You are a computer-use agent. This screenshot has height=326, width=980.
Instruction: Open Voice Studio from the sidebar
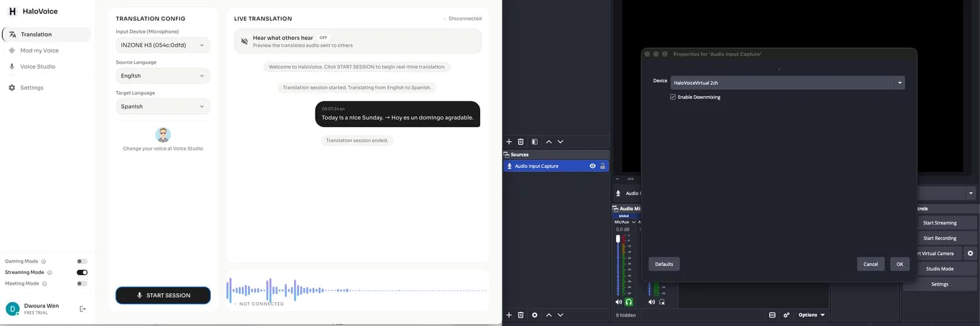pyautogui.click(x=37, y=67)
